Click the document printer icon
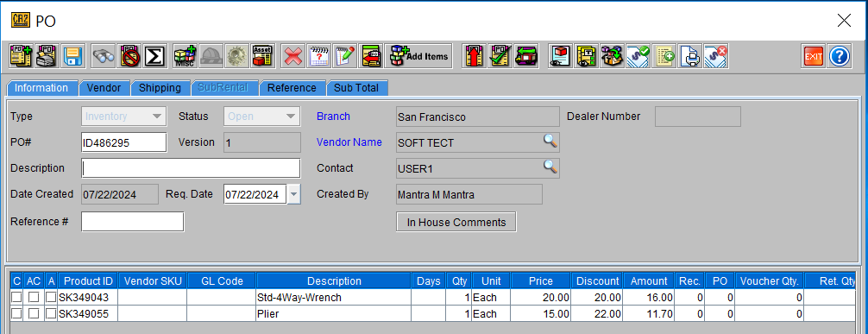This screenshot has height=334, width=868. click(689, 56)
